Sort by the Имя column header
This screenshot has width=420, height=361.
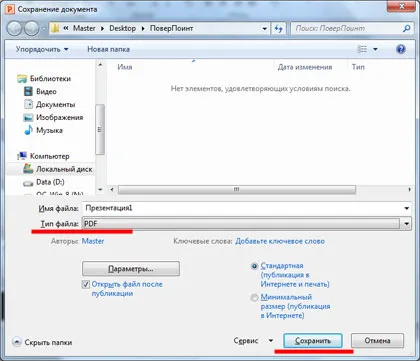point(125,67)
